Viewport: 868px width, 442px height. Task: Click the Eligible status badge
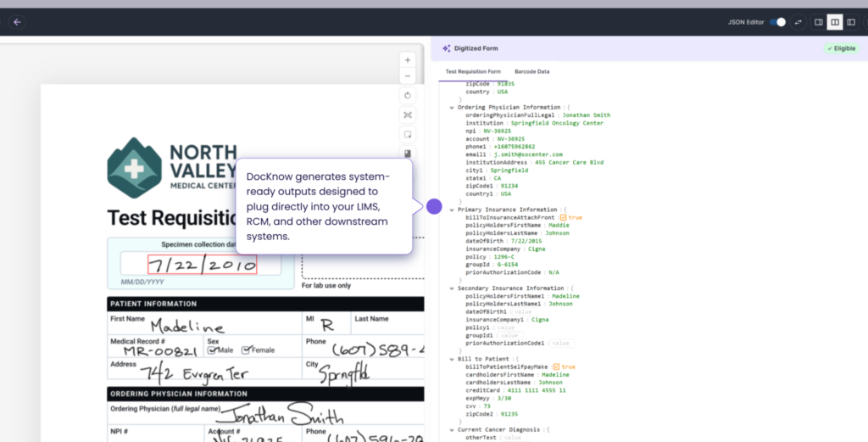(840, 48)
